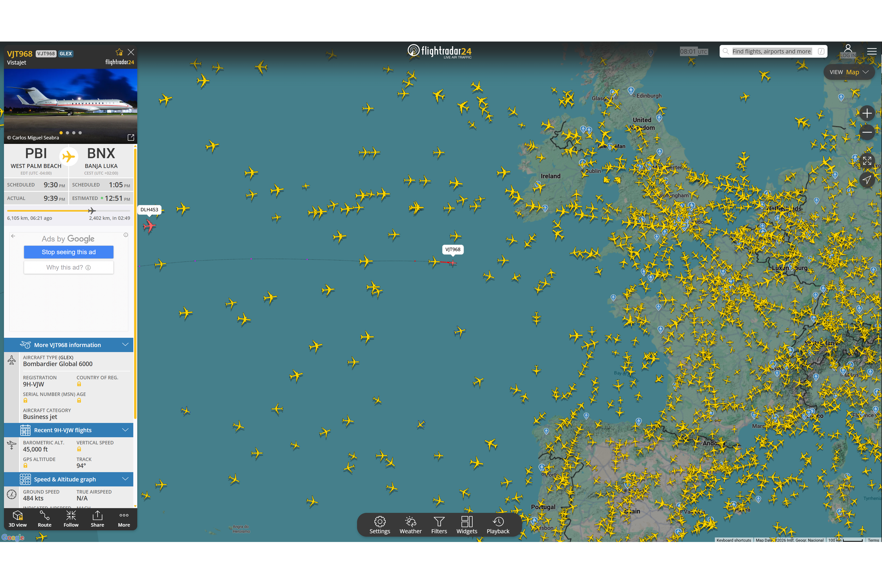The height and width of the screenshot is (588, 882).
Task: Click the Log In user icon
Action: 848,51
